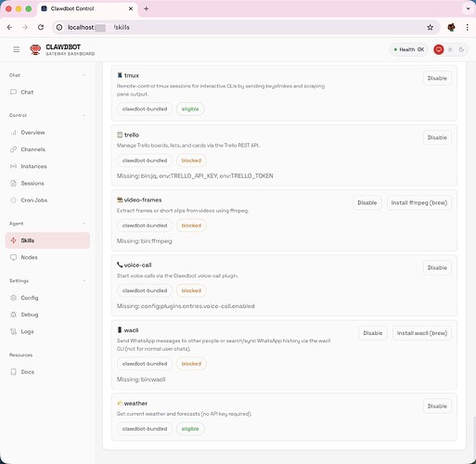The height and width of the screenshot is (464, 476).
Task: Open the Overview page
Action: pos(47,133)
